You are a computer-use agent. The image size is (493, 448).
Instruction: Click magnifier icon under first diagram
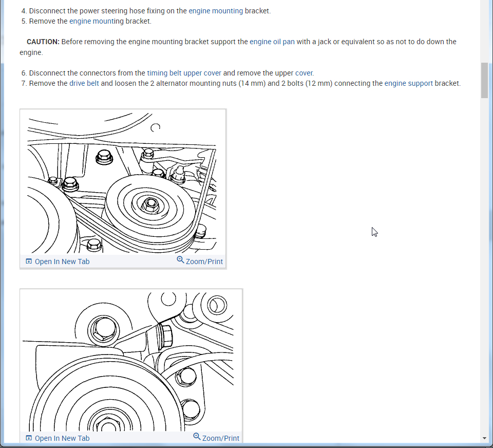180,260
